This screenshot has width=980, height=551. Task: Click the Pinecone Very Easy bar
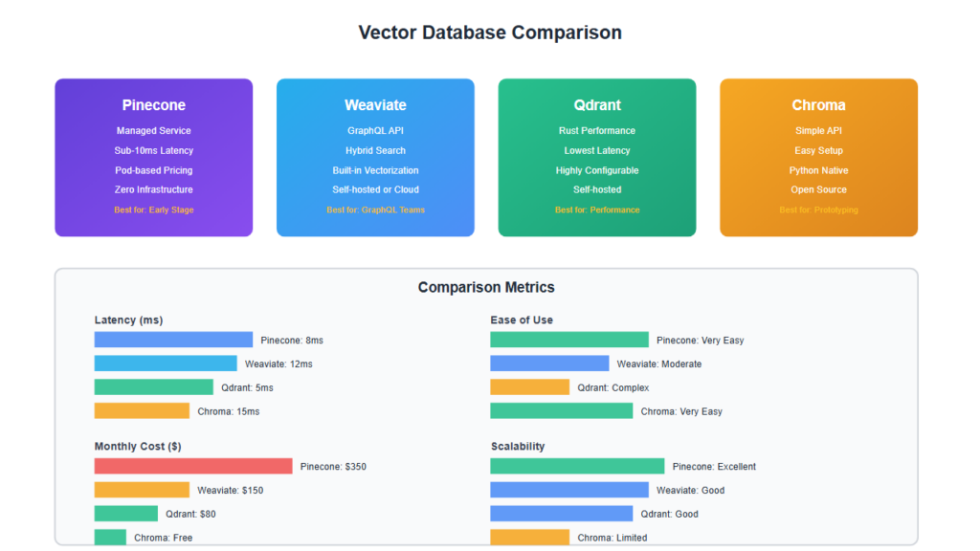click(x=569, y=340)
